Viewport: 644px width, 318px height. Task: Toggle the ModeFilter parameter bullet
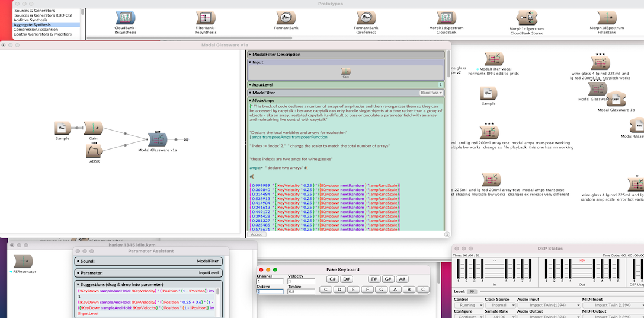[x=249, y=93]
